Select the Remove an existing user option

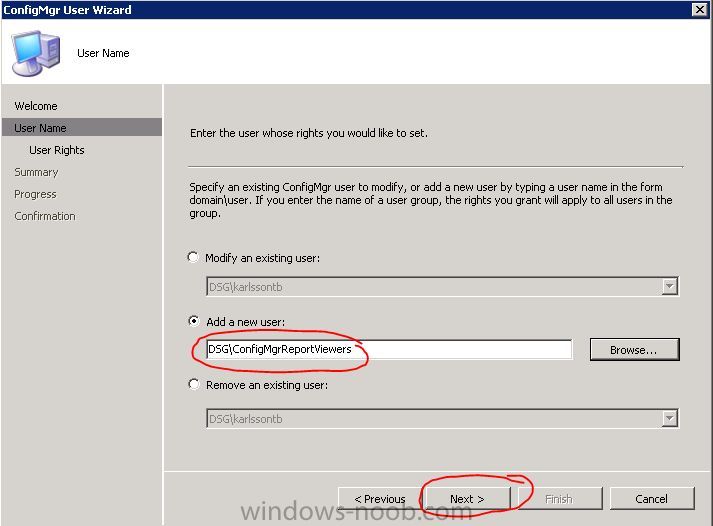[194, 384]
